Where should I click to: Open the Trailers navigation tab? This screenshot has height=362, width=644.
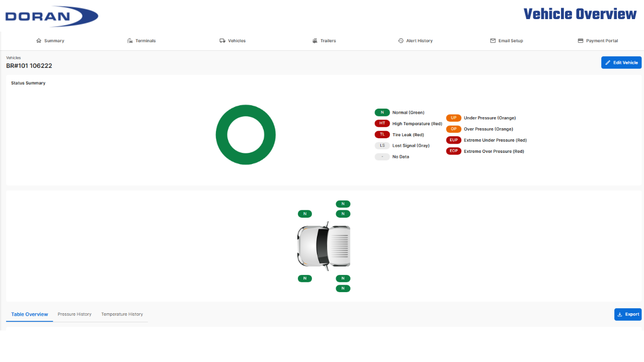324,41
